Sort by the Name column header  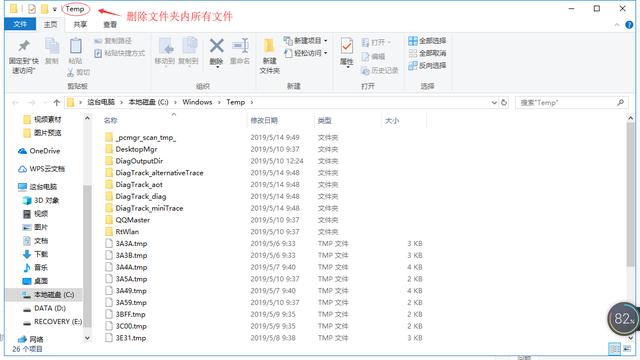click(x=111, y=120)
